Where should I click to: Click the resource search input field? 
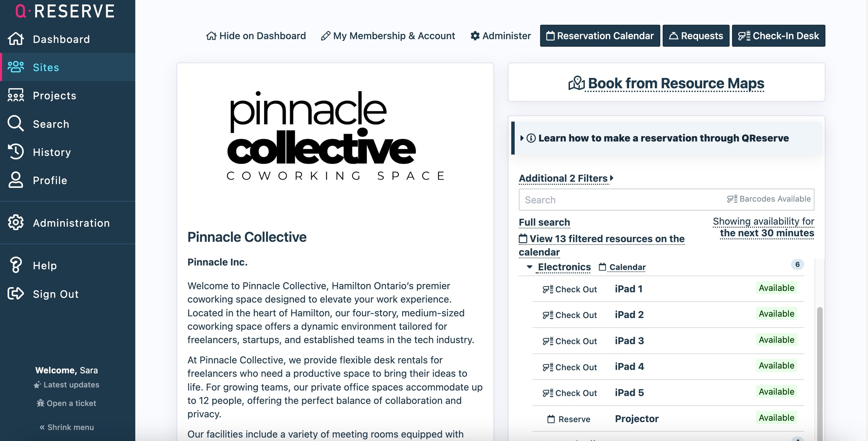point(621,200)
